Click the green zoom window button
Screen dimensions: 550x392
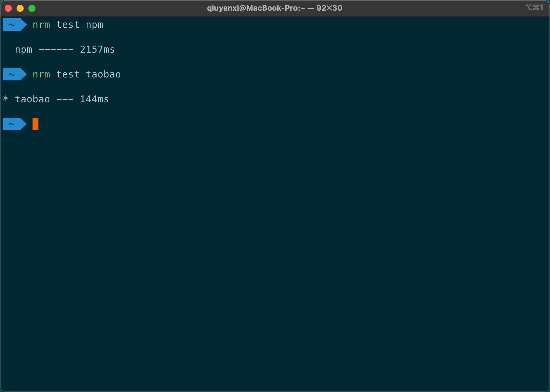point(32,8)
